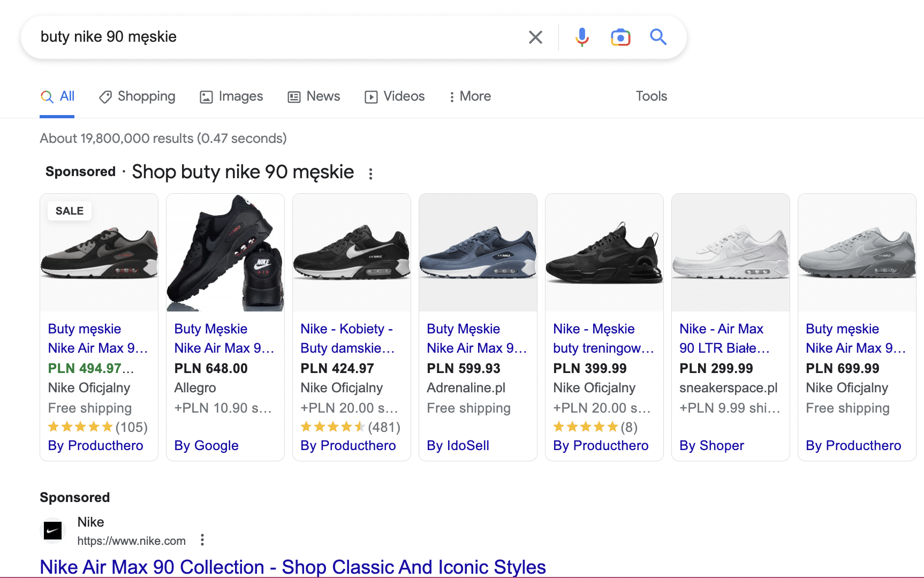The height and width of the screenshot is (578, 924).
Task: Click the By Google attribution link
Action: (206, 445)
